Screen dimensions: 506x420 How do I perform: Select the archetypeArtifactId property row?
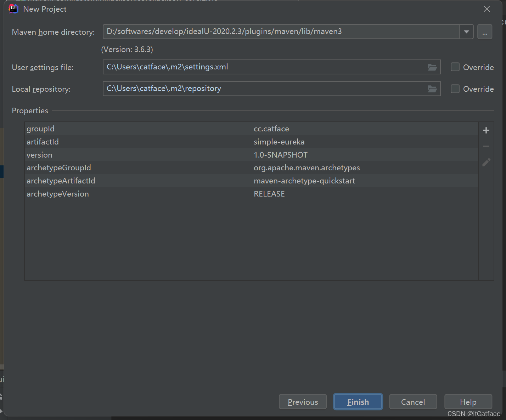click(252, 181)
